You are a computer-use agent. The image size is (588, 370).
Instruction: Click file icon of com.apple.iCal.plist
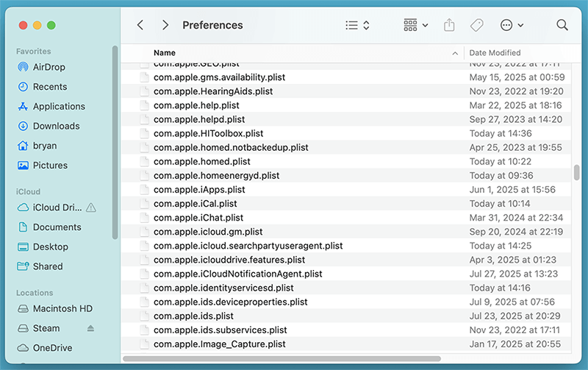[144, 204]
